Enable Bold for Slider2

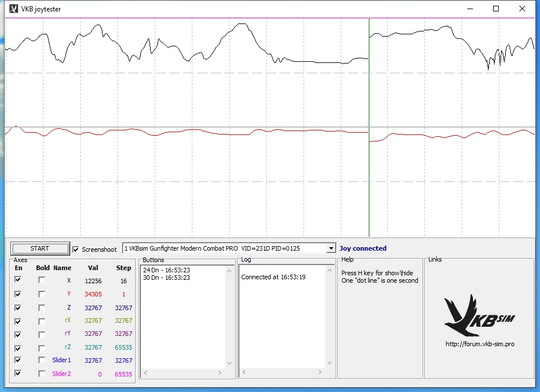pos(42,374)
